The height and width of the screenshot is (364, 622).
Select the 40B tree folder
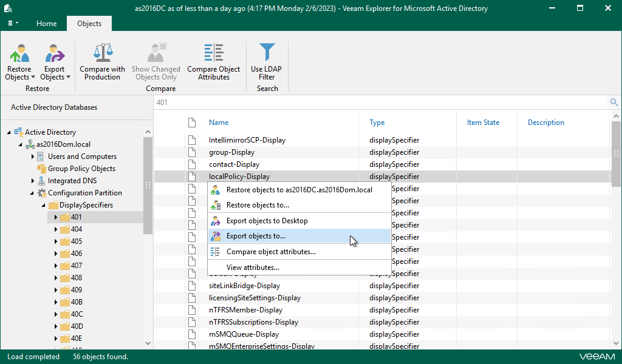pos(77,302)
